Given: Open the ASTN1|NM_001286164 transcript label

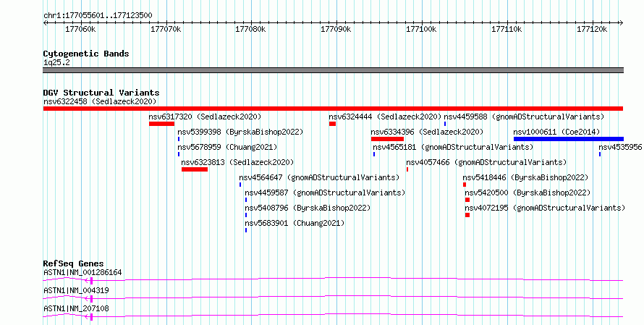Looking at the screenshot, I should [x=82, y=272].
